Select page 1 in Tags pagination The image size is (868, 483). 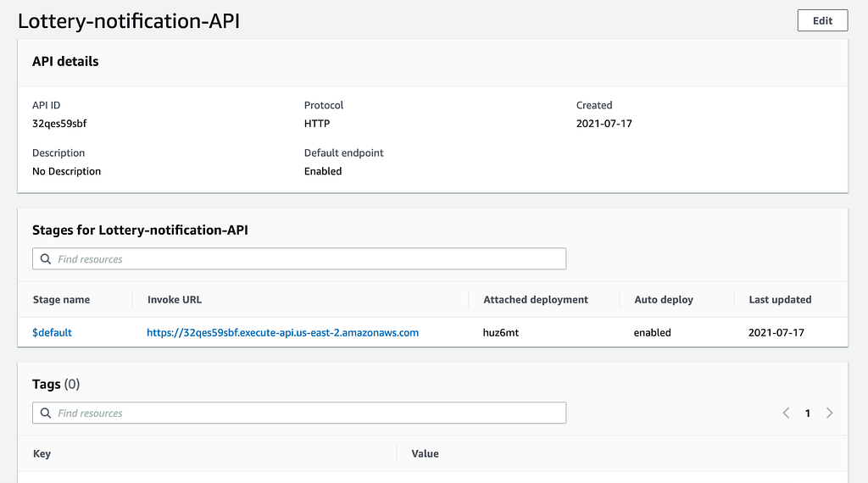tap(808, 414)
